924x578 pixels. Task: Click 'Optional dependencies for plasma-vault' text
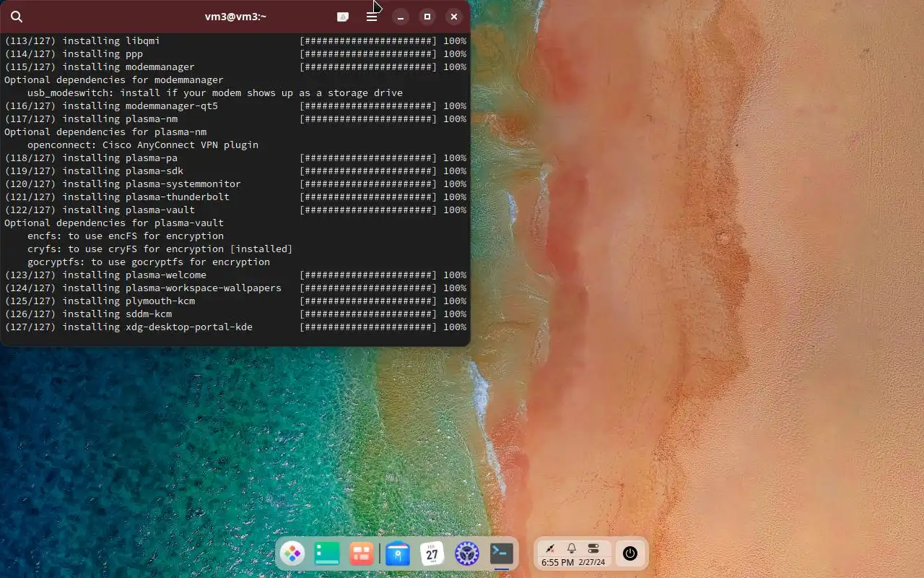pyautogui.click(x=114, y=223)
